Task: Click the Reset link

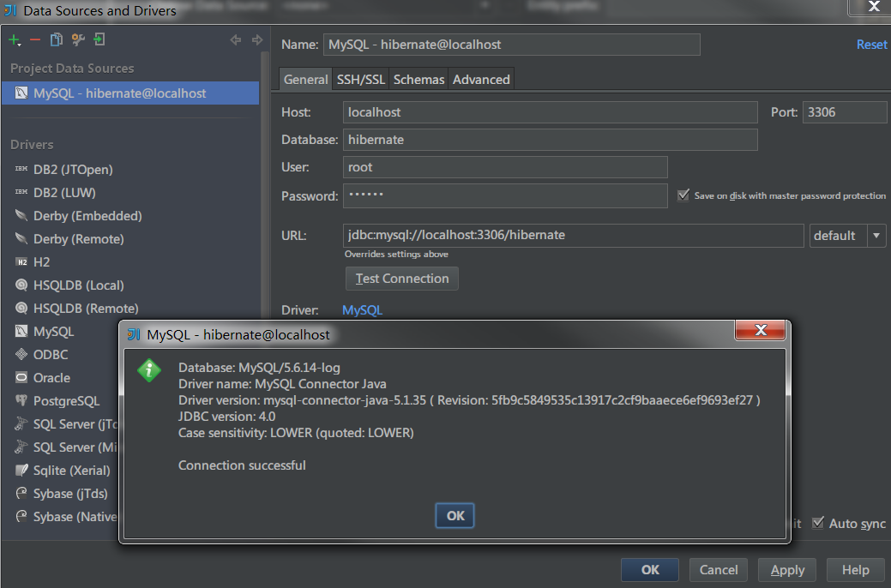Action: [x=871, y=45]
